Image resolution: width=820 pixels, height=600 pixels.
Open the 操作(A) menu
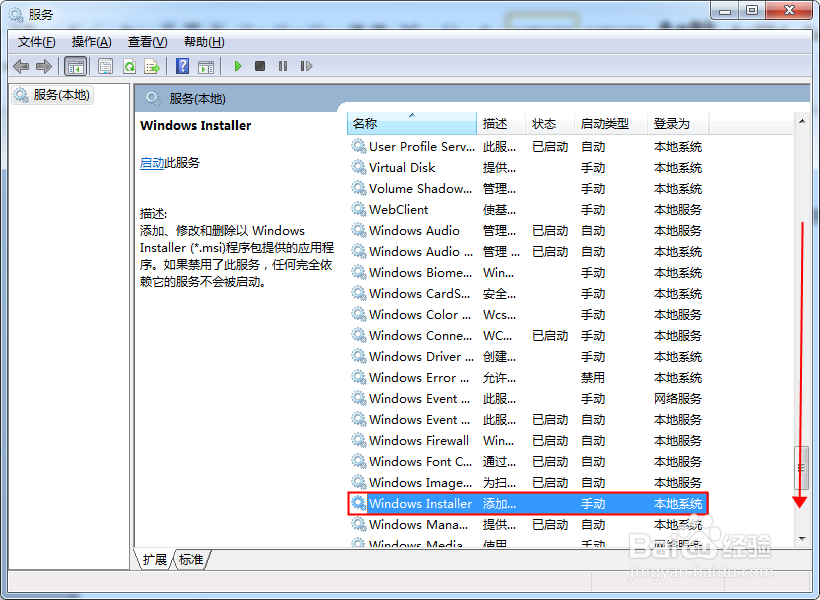click(92, 41)
